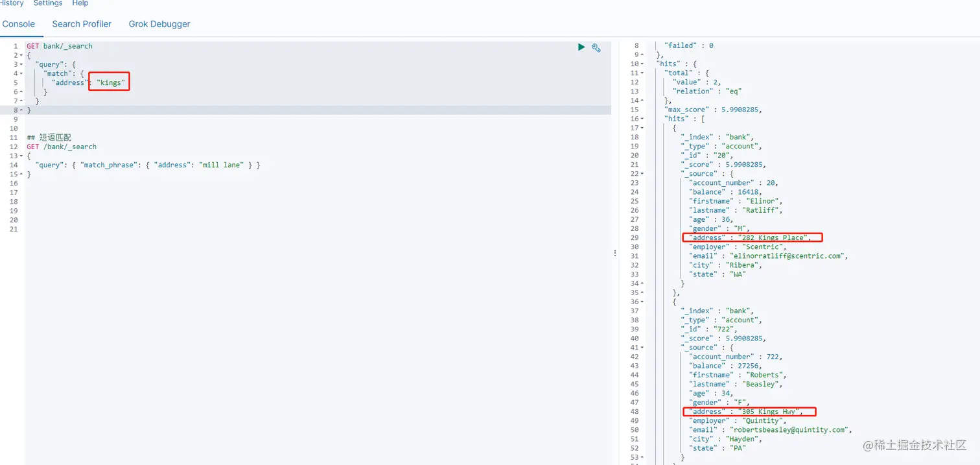Click the "failed" : 0 response line
980x465 pixels.
pyautogui.click(x=688, y=46)
